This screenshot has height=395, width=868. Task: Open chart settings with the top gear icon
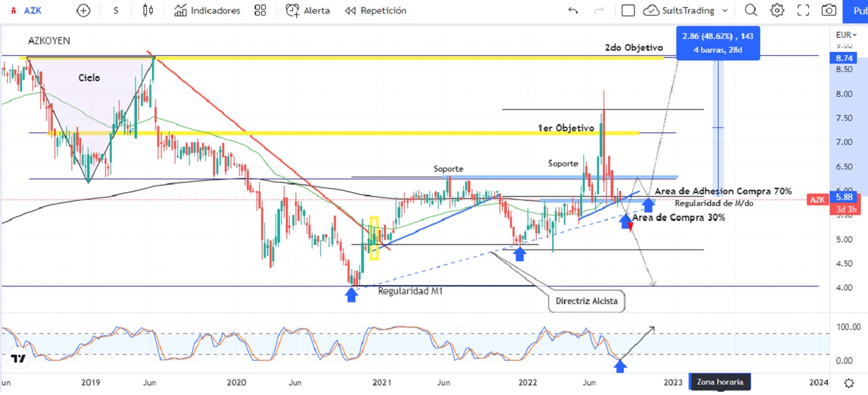pos(777,10)
